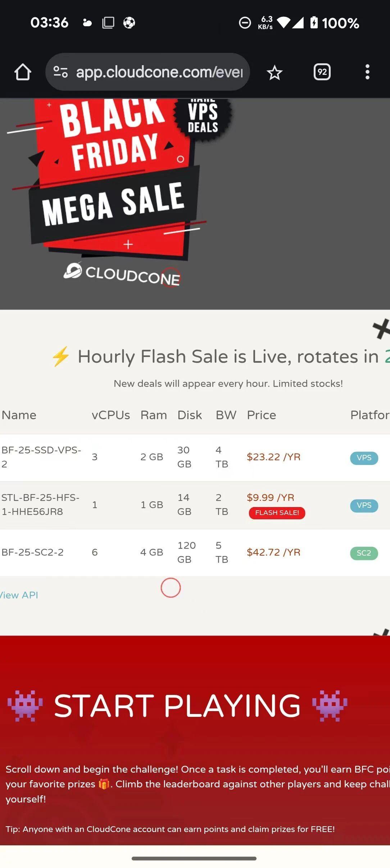Tap the browser home icon
Image resolution: width=390 pixels, height=868 pixels.
tap(23, 72)
